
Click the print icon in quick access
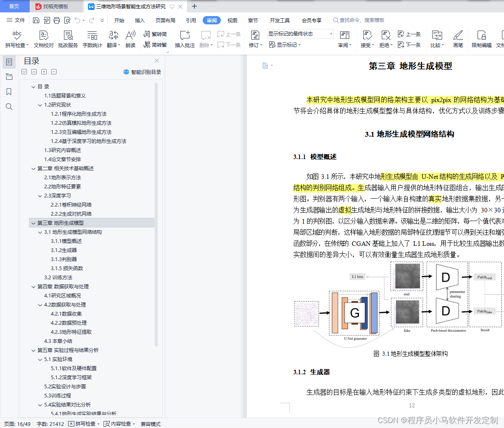(57, 20)
